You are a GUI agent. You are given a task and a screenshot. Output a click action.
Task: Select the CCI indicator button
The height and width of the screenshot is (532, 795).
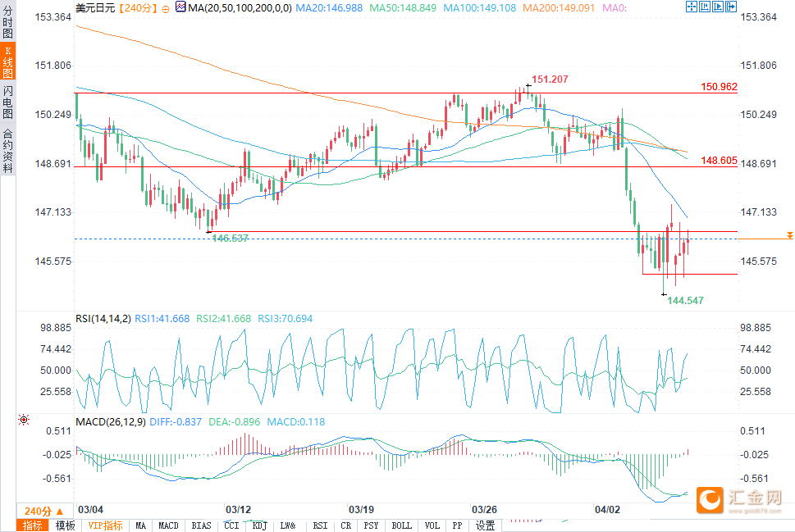pos(231,525)
